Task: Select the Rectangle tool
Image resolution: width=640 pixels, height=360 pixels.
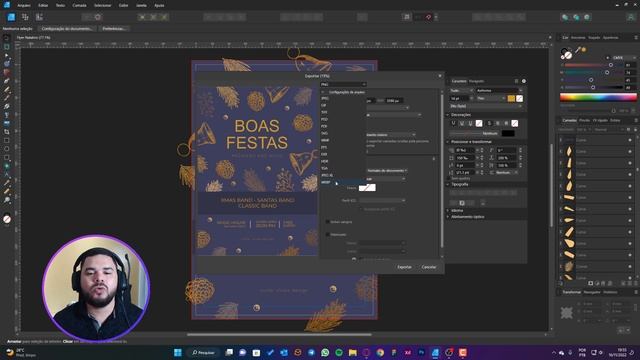Action: click(7, 140)
